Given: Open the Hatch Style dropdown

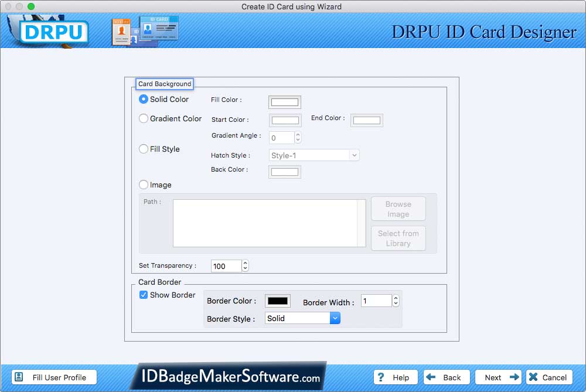Looking at the screenshot, I should pos(314,155).
